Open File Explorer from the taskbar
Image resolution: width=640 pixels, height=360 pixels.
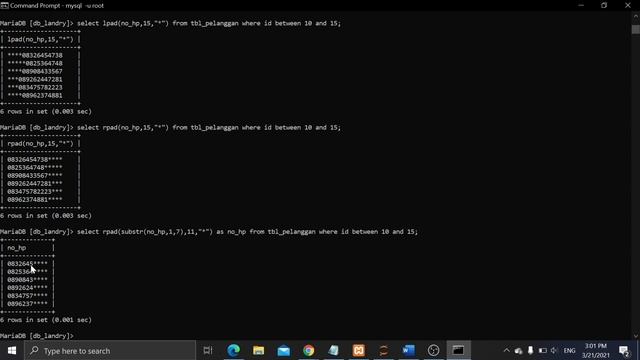point(258,350)
